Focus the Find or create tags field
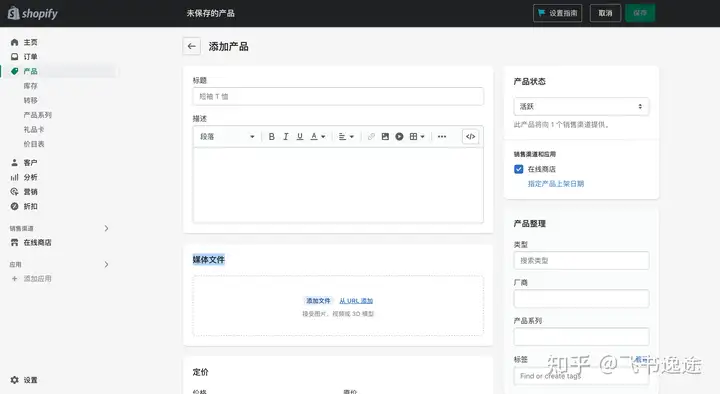Screen dimensions: 720x394 [x=581, y=376]
